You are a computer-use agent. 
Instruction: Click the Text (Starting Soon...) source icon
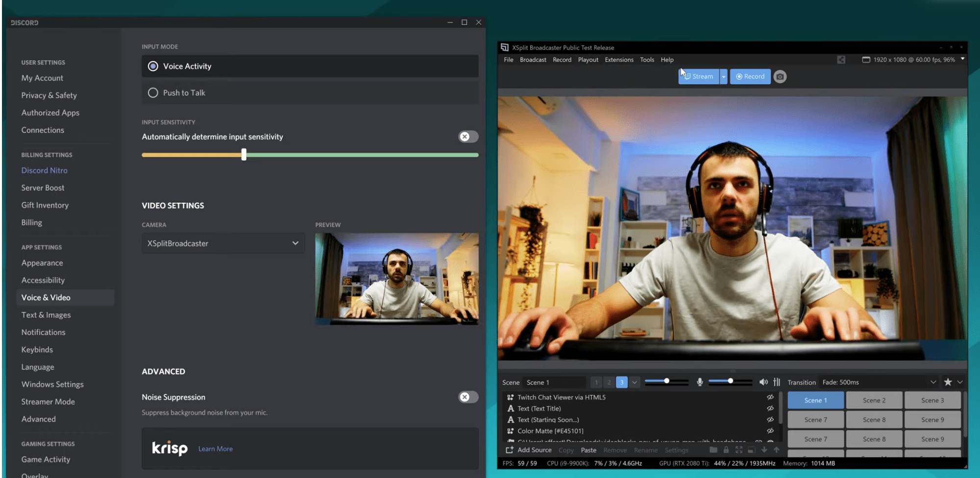point(510,420)
